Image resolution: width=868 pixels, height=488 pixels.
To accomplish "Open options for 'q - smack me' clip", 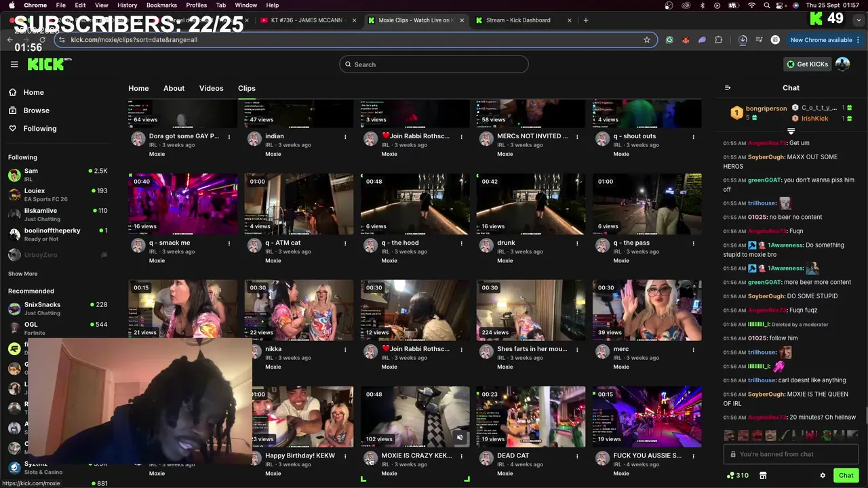I will 229,243.
